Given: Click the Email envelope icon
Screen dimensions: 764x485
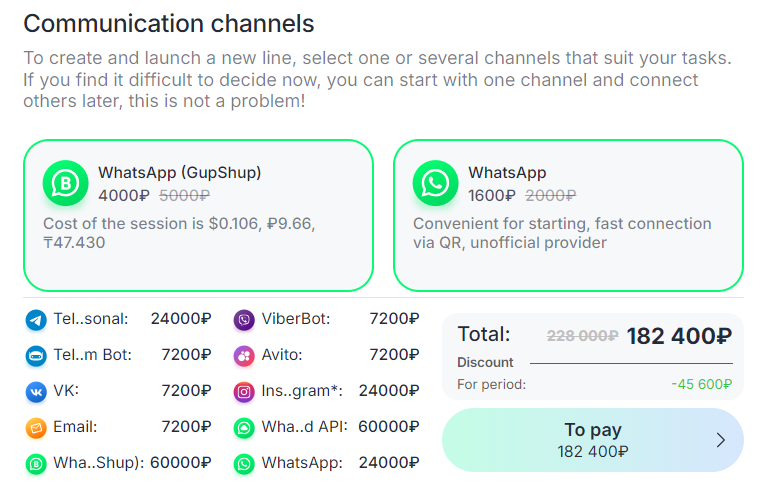Looking at the screenshot, I should [36, 428].
